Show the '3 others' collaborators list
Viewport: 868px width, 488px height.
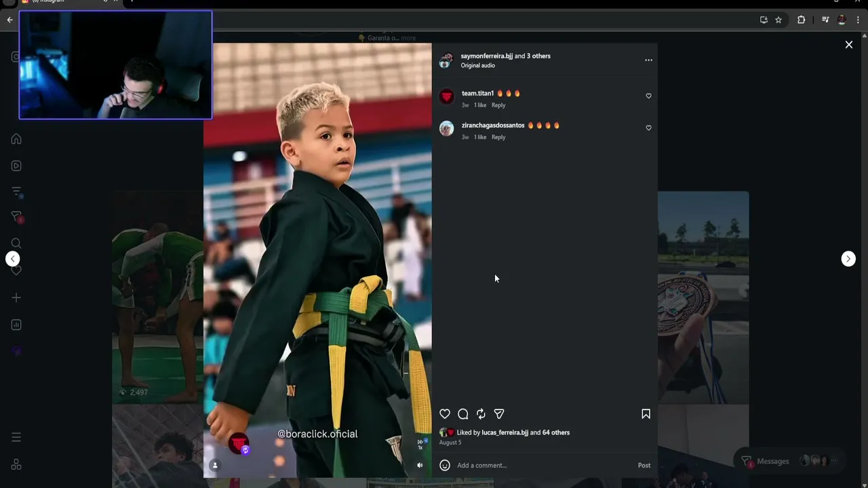click(538, 56)
